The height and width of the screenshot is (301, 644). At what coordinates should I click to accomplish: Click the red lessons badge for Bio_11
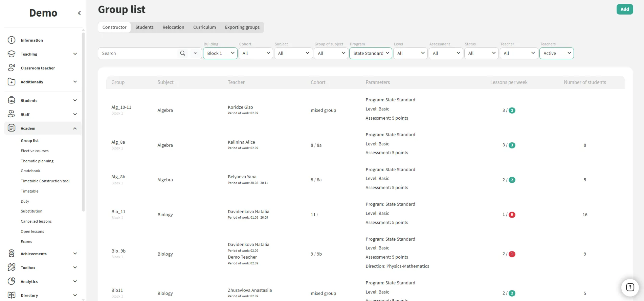512,215
